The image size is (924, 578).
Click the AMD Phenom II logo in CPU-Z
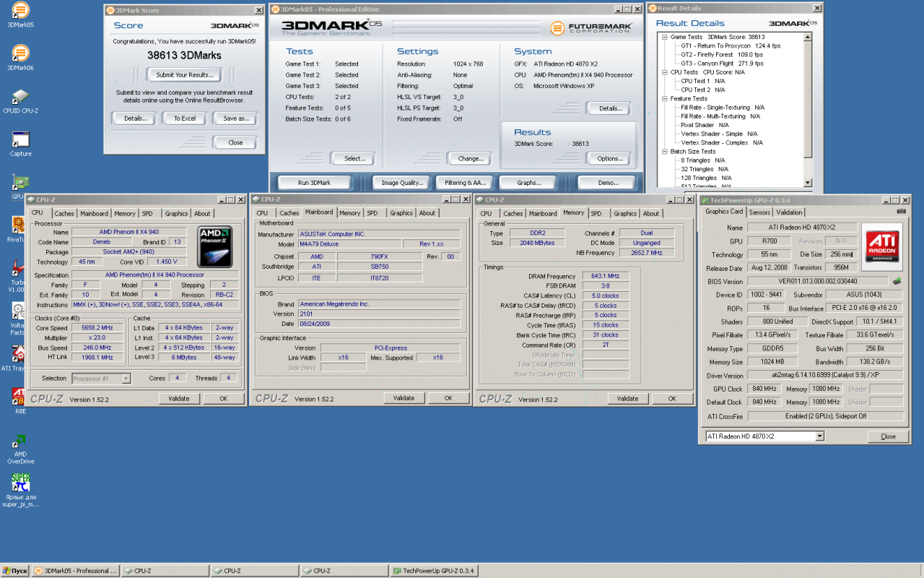coord(214,248)
